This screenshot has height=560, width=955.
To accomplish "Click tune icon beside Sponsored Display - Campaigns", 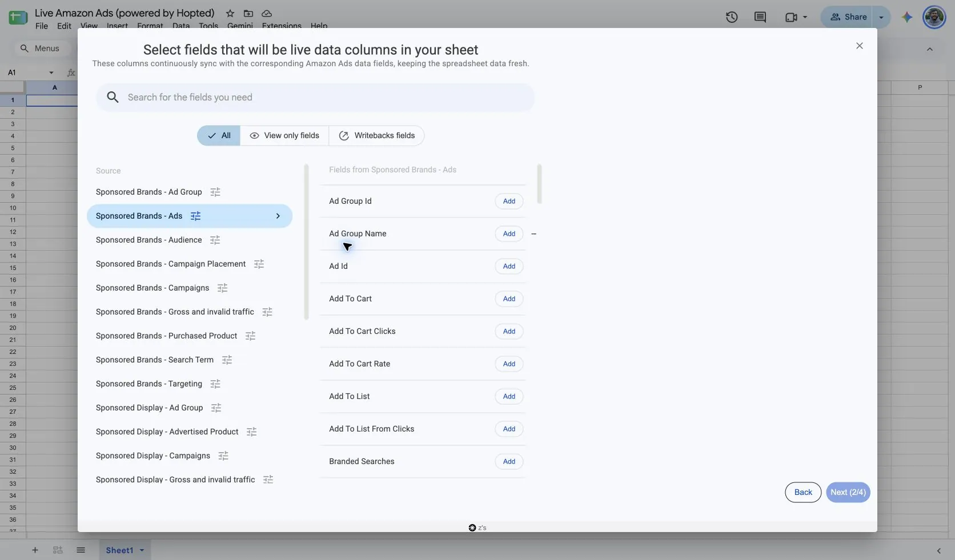I will point(223,456).
